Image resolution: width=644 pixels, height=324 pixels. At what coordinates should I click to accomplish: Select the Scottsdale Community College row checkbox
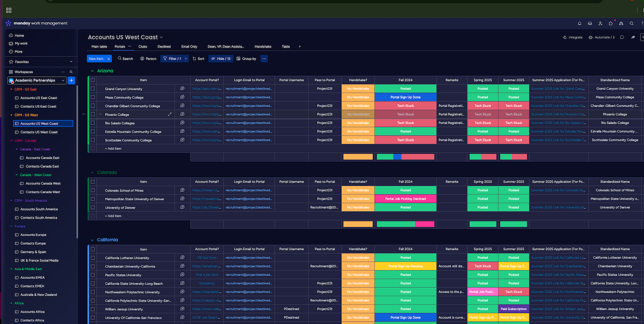(x=93, y=140)
